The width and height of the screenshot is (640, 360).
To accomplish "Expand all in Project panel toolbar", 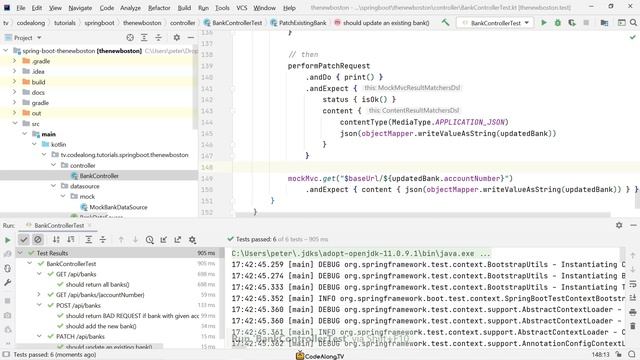I will coord(144,38).
